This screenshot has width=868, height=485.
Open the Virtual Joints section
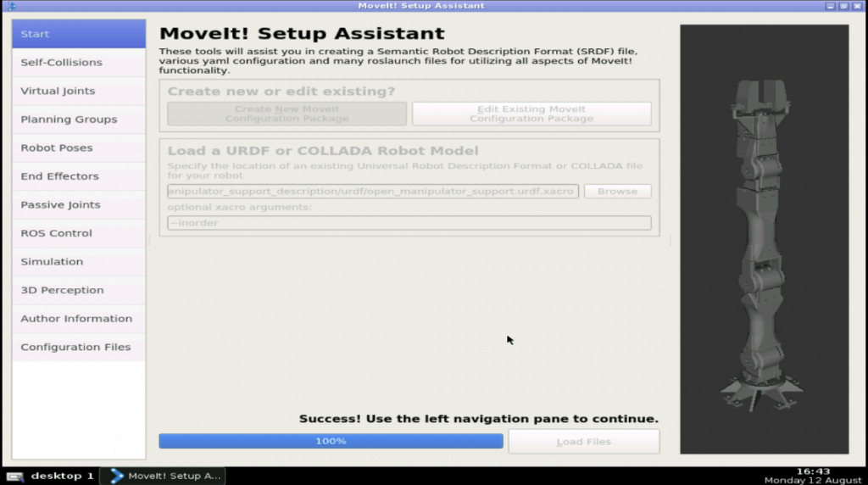(x=79, y=91)
